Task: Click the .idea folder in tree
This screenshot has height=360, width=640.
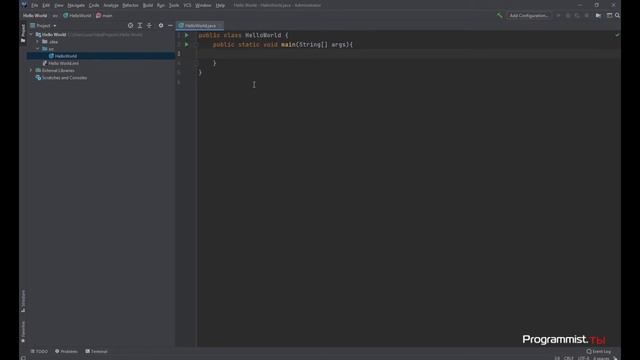Action: [x=50, y=42]
